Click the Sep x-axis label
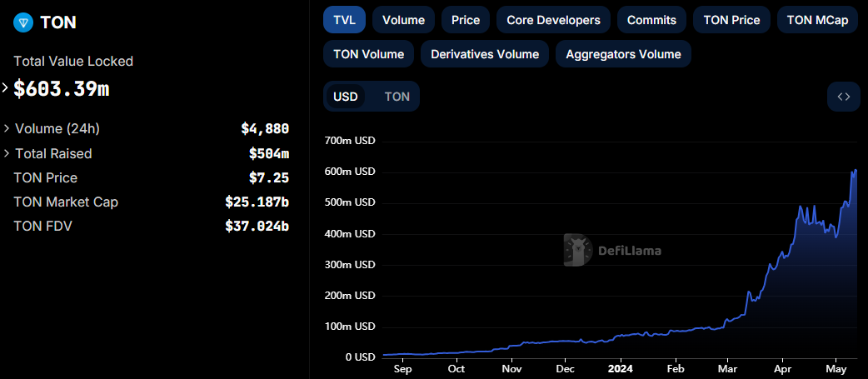Screen dimensions: 868x379 tap(403, 369)
